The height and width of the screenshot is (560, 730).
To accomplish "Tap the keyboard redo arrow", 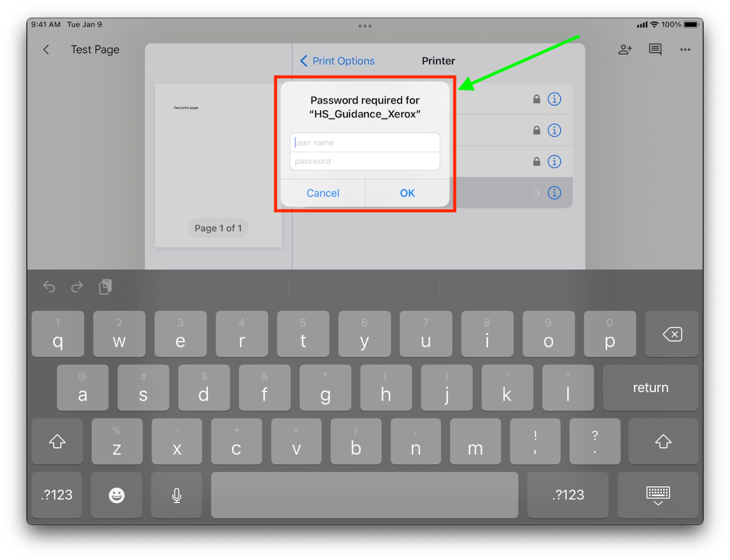I will 77,287.
